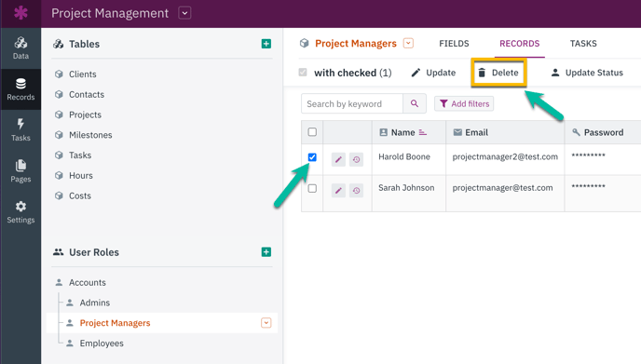Click the person icon next to Admins
Screen dimensions: 641x364
point(70,303)
